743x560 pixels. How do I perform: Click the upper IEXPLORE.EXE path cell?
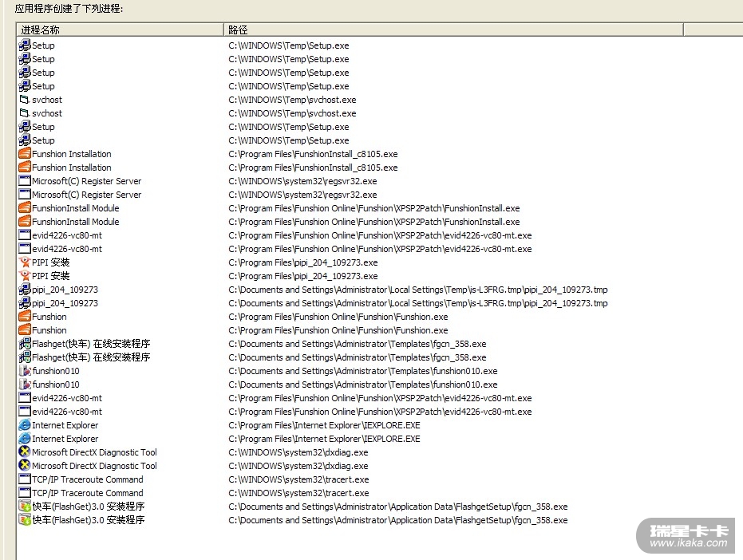(x=325, y=425)
